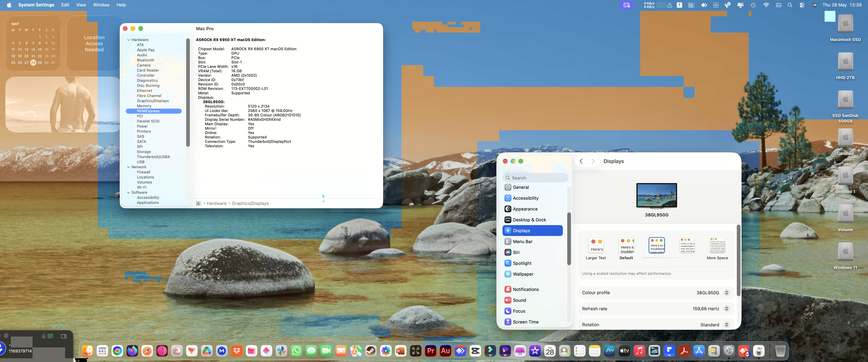This screenshot has width=868, height=362.
Task: Click the Wi-Fi icon in menu bar
Action: coord(766,5)
